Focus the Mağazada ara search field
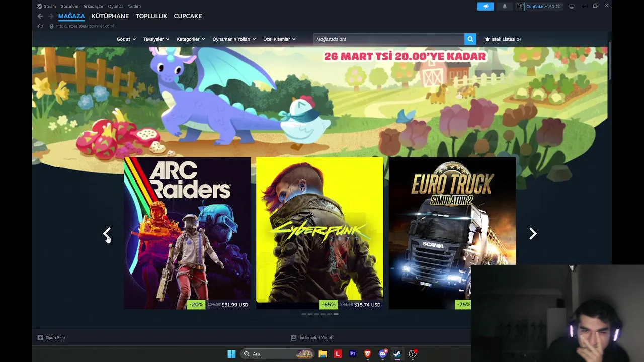The height and width of the screenshot is (362, 644). pos(388,39)
